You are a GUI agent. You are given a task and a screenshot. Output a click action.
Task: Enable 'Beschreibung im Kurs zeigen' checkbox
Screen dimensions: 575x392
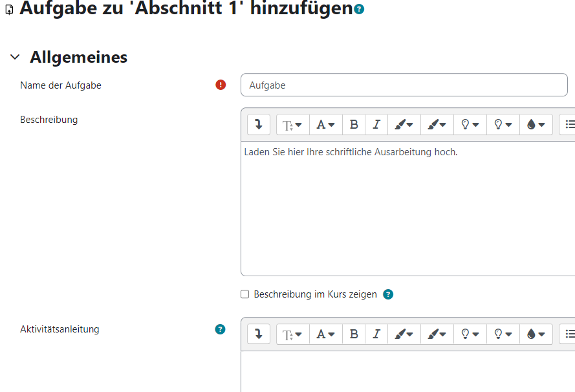tap(245, 294)
